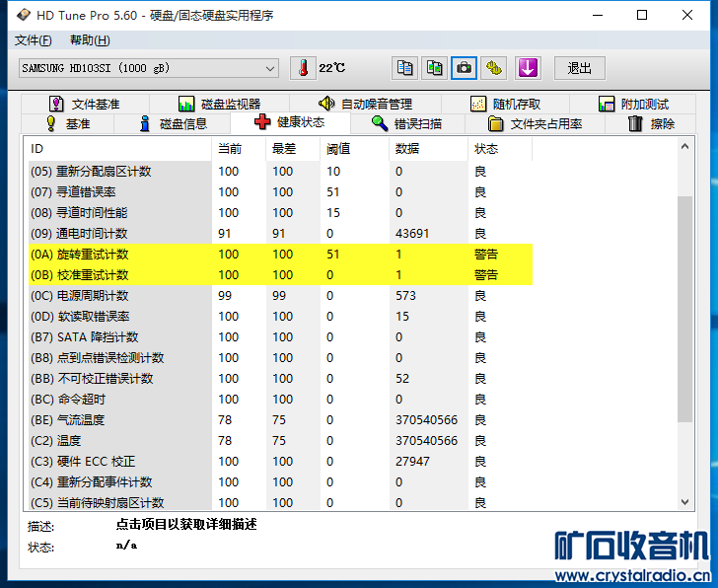Open the SAMSUNG HD103SI drive dropdown
The width and height of the screenshot is (718, 588).
click(149, 68)
